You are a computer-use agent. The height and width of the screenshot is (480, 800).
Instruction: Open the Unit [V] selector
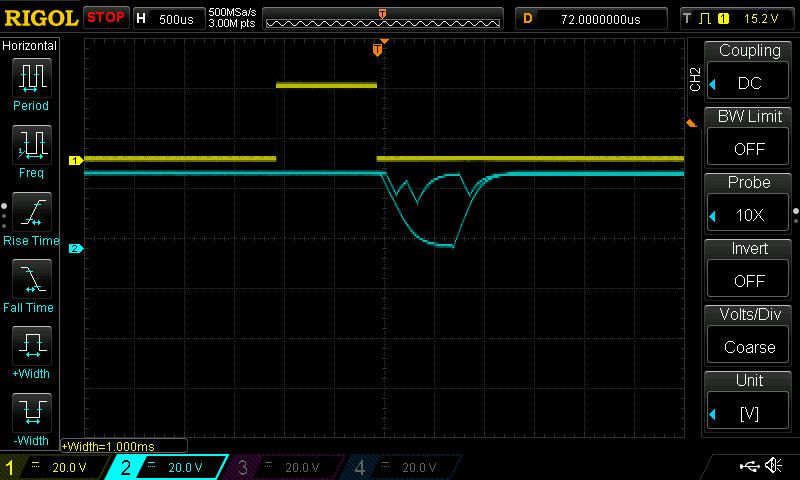coord(748,413)
